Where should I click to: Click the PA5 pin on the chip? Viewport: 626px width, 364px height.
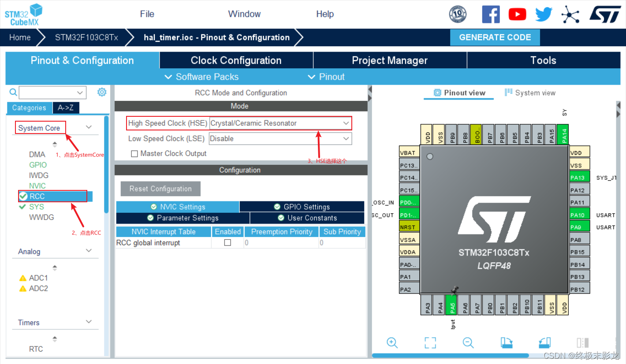(x=451, y=305)
